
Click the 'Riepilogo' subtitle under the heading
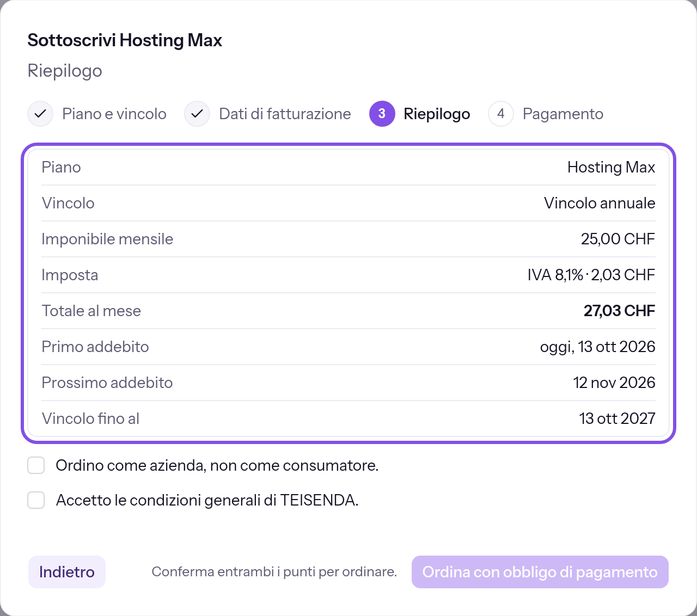[x=65, y=71]
